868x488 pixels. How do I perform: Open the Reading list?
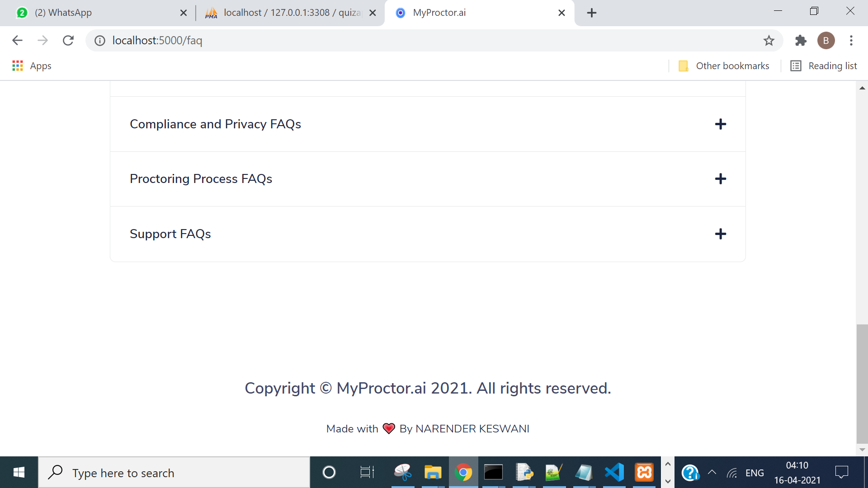(824, 66)
